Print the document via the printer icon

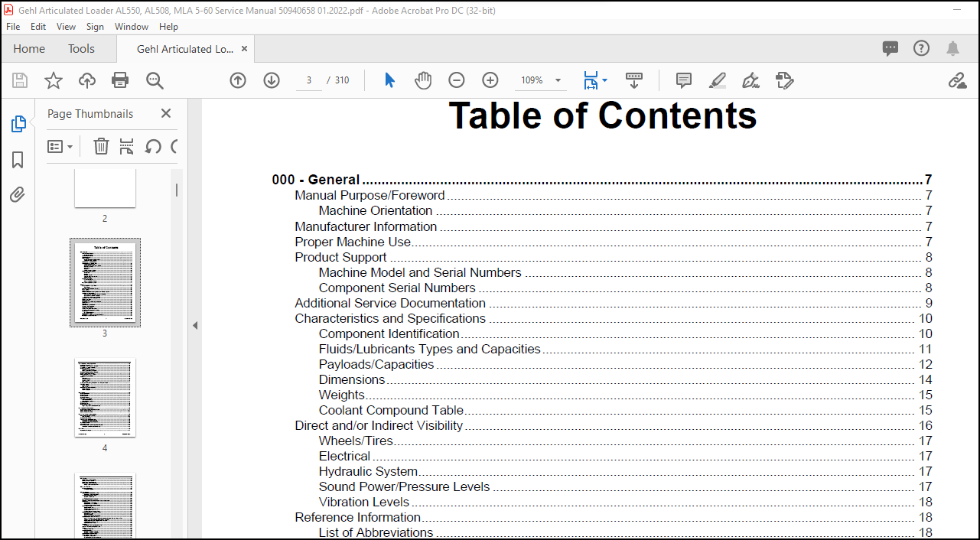120,80
